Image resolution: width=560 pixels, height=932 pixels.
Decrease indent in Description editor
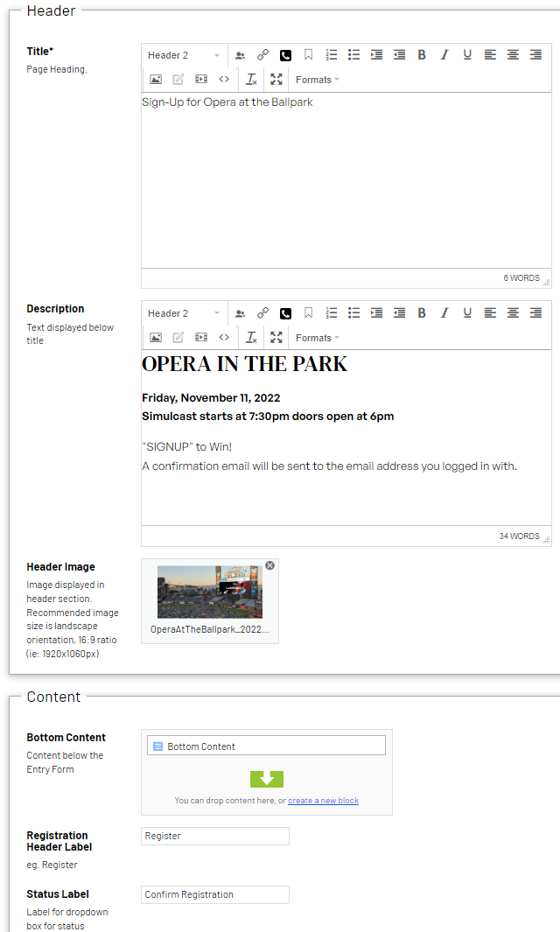click(400, 313)
